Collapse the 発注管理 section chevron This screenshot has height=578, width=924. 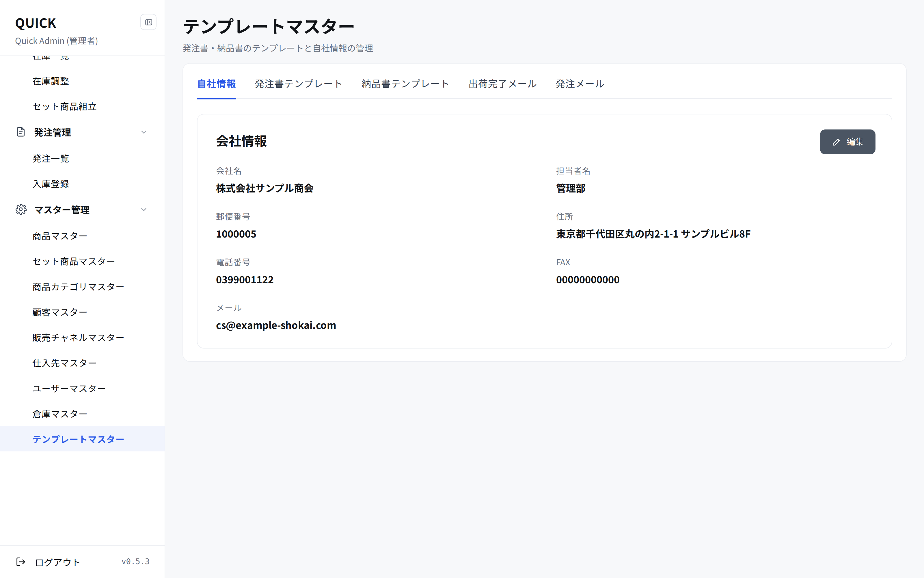pyautogui.click(x=144, y=132)
